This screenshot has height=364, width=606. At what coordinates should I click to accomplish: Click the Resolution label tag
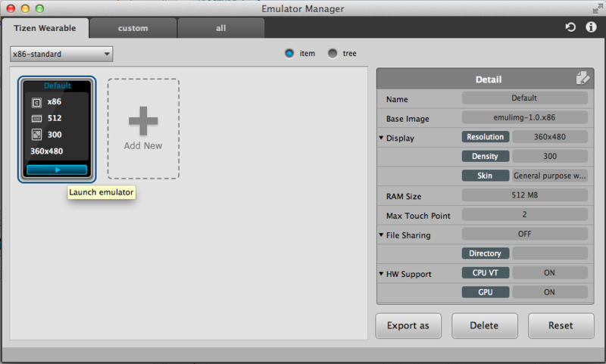486,137
